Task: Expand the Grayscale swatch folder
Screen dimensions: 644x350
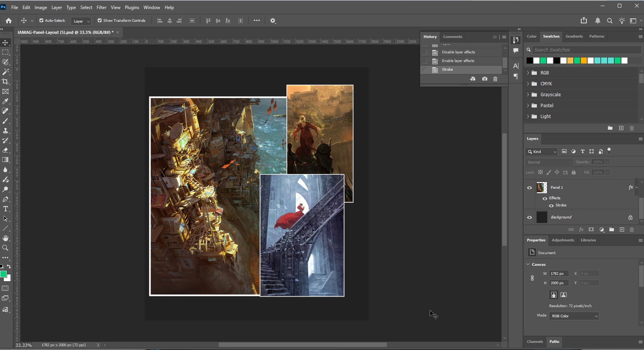Action: (x=528, y=95)
